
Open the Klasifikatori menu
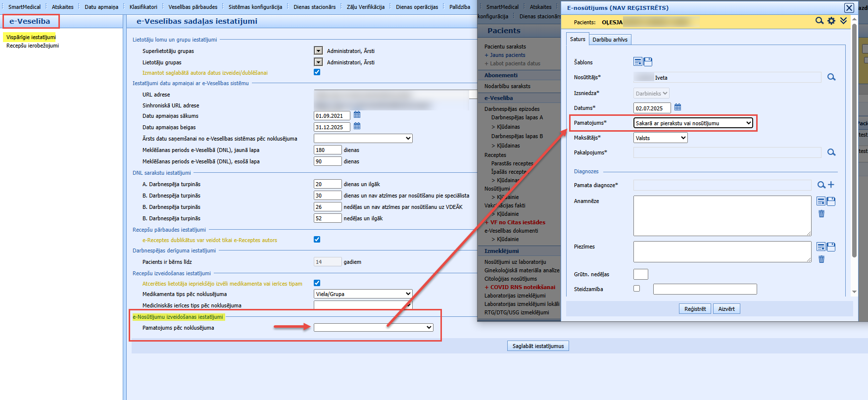(x=143, y=7)
